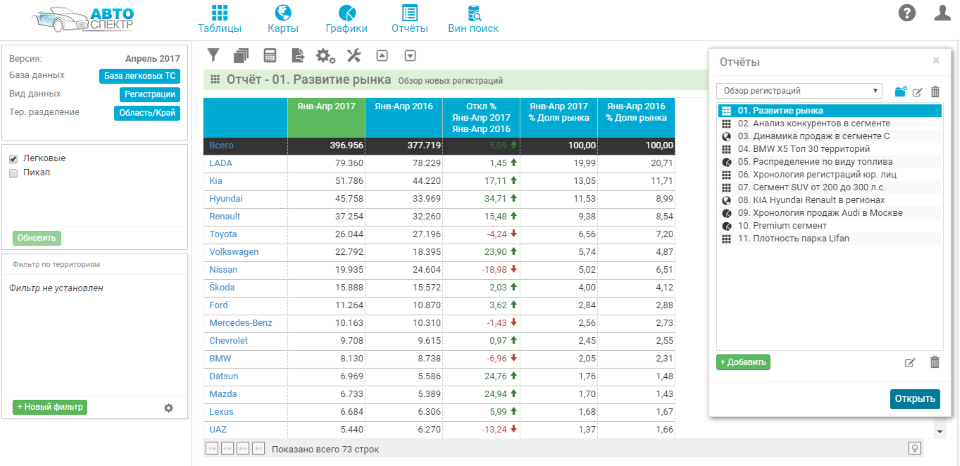This screenshot has height=466, width=960.
Task: Click the green Добавить button
Action: pyautogui.click(x=743, y=362)
